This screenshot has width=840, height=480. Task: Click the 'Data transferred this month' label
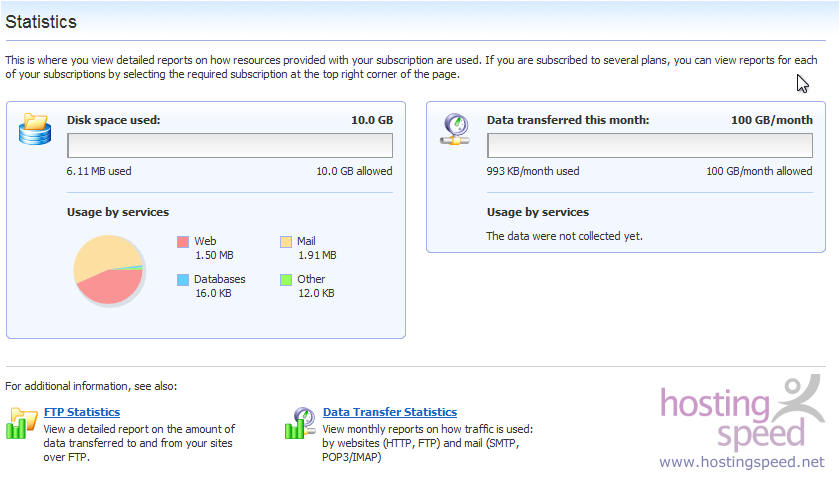[568, 120]
